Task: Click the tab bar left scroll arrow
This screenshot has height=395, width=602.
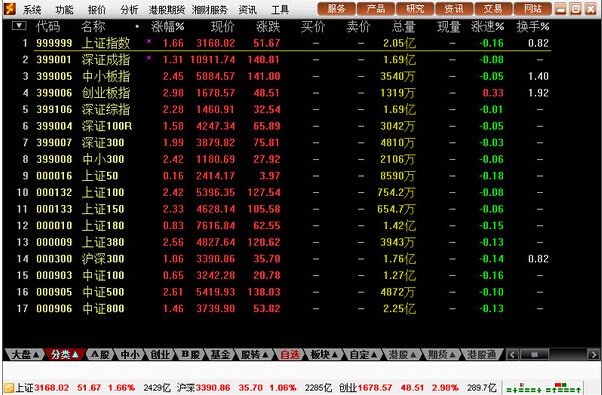Action: click(513, 354)
